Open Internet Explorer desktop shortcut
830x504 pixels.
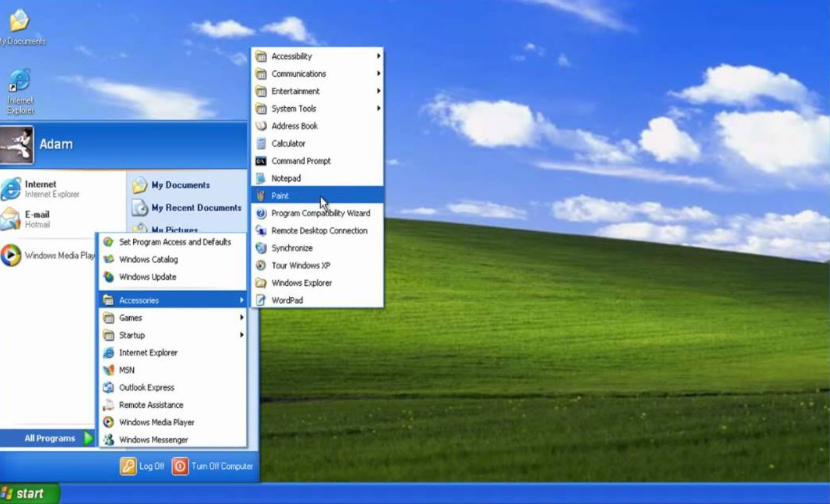click(x=20, y=82)
